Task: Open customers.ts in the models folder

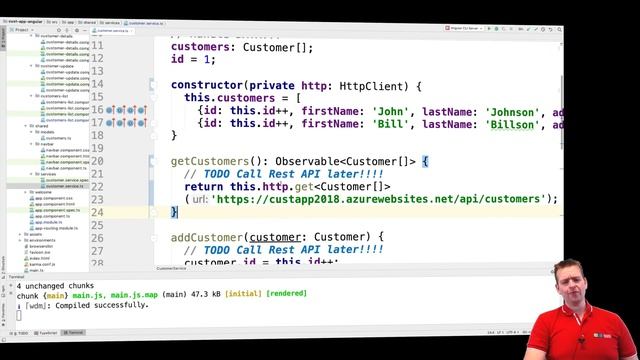Action: (x=56, y=138)
